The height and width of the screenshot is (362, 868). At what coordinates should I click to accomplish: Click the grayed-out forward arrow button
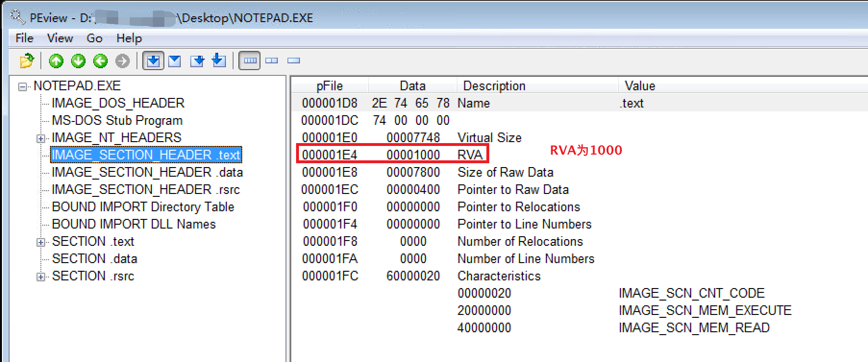(x=123, y=61)
